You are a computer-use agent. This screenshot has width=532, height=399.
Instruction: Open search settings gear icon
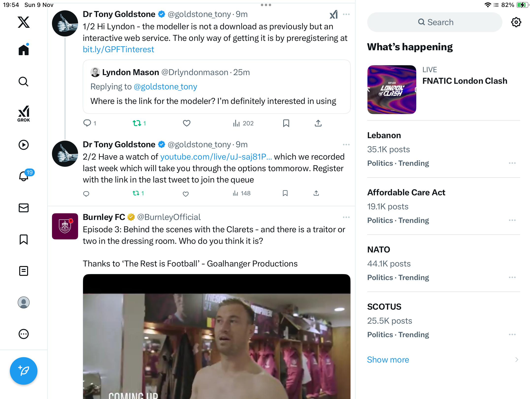pyautogui.click(x=516, y=22)
